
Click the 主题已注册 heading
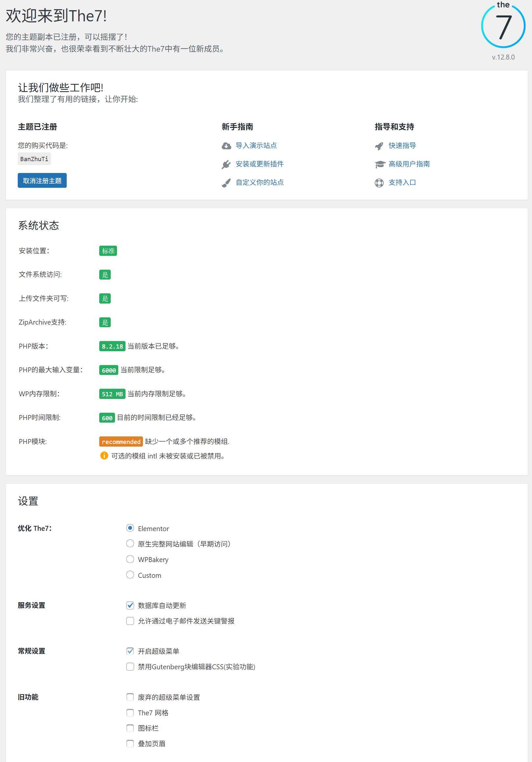[x=37, y=126]
